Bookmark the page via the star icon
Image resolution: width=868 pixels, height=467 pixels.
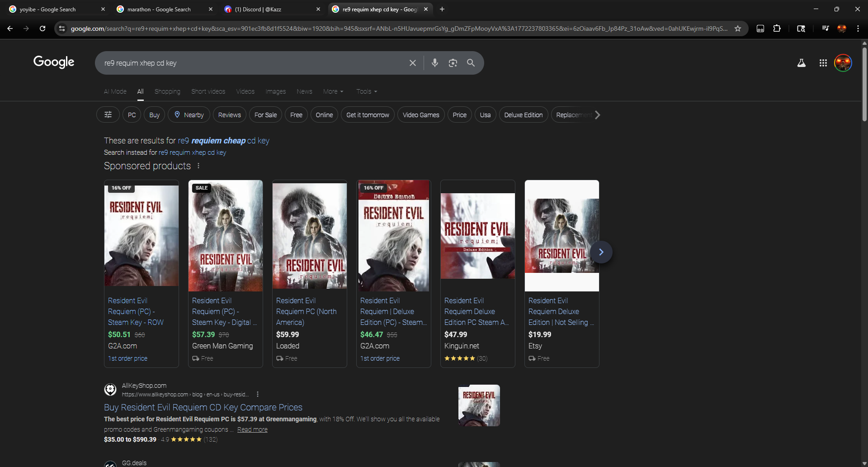[738, 29]
